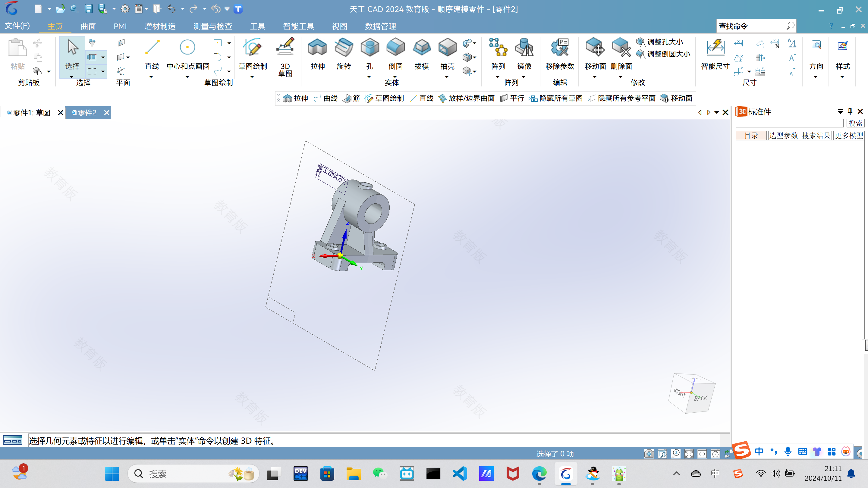Open the 阵列 pattern tool

[x=498, y=54]
